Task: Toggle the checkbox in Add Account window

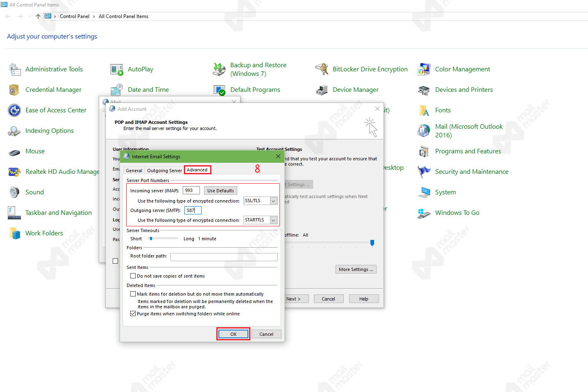Action: (x=115, y=261)
